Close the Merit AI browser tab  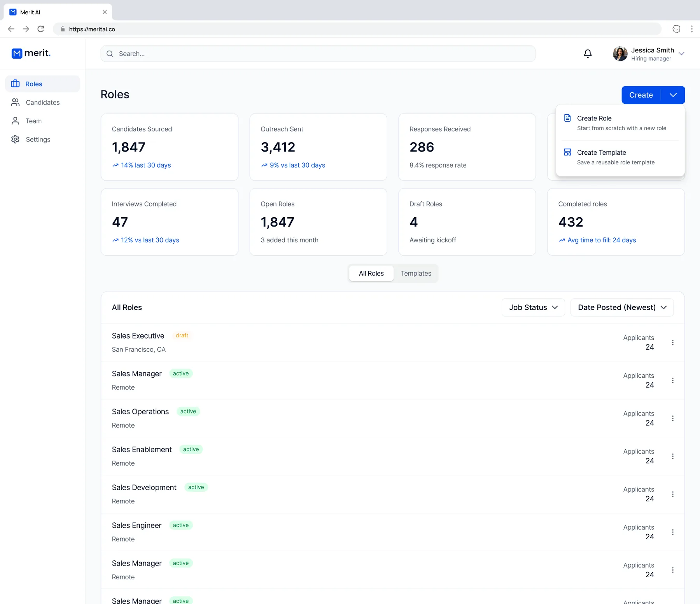(105, 12)
